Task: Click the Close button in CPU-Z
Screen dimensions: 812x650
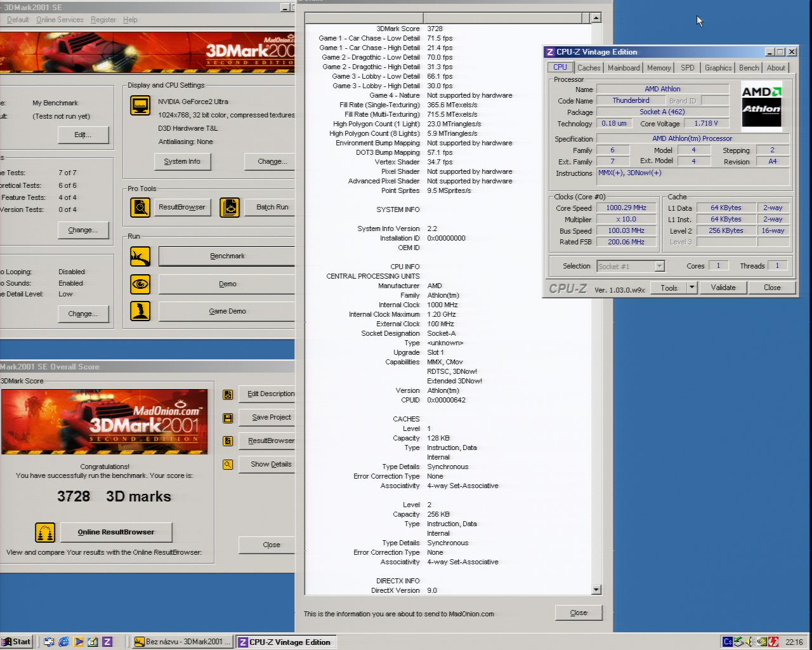Action: pos(772,288)
